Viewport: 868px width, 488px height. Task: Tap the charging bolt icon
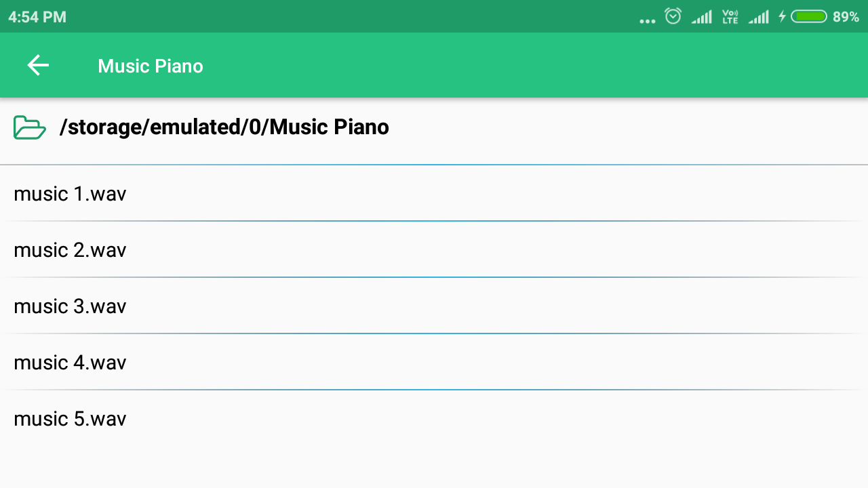tap(782, 16)
